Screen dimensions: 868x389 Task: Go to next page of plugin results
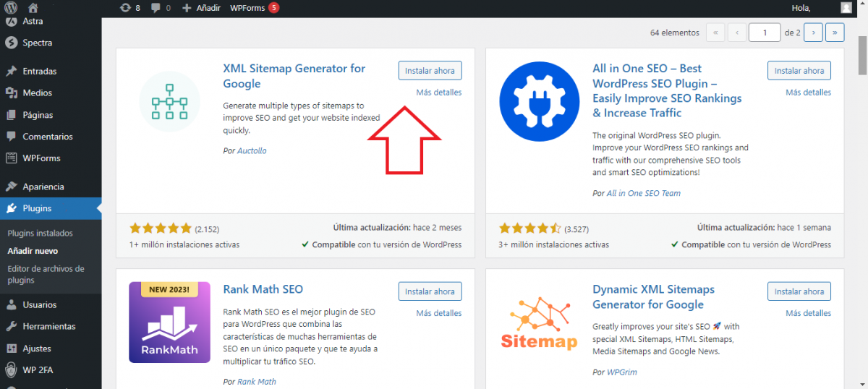814,33
